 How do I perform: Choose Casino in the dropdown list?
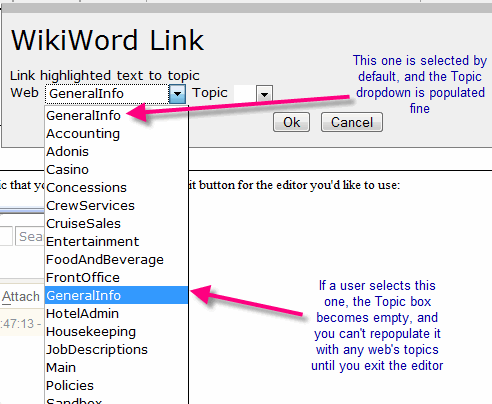click(x=116, y=170)
